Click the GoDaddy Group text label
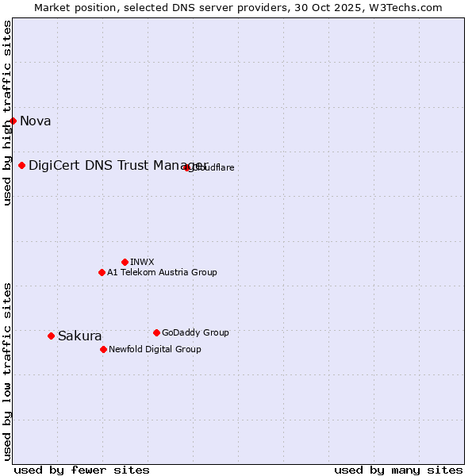This screenshot has width=476, height=476. click(195, 332)
